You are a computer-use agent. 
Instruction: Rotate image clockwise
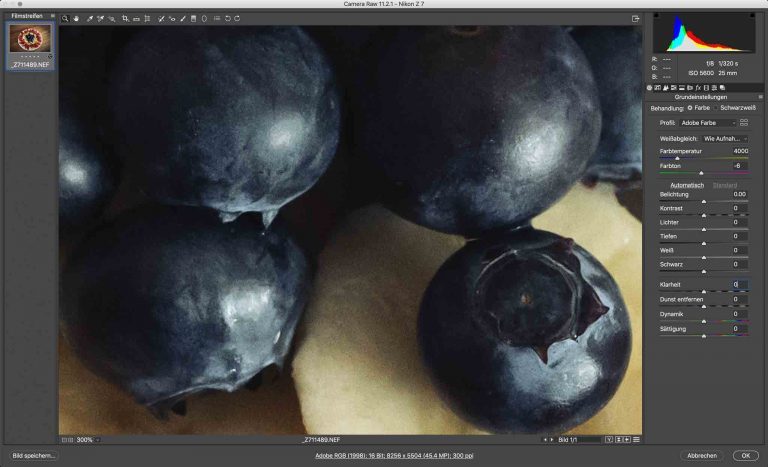click(x=237, y=19)
